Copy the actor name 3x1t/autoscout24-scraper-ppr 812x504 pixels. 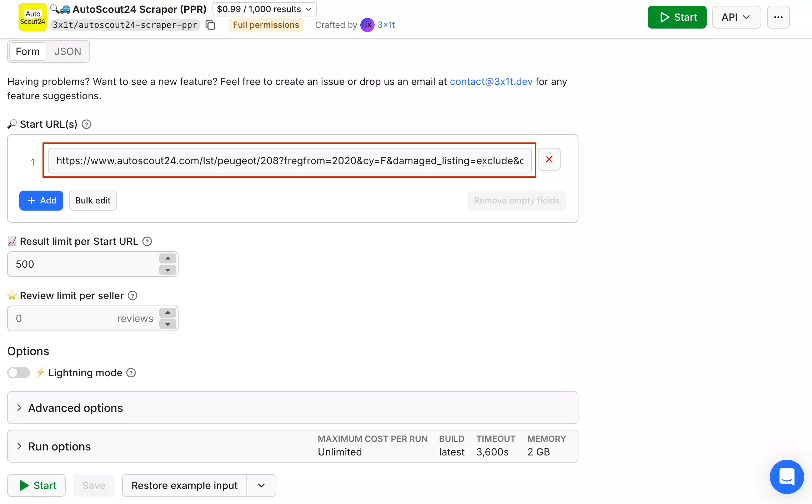pyautogui.click(x=210, y=25)
